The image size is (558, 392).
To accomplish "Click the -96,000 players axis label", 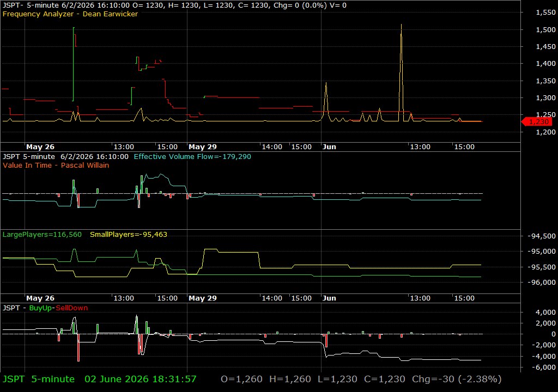I will pos(541,283).
